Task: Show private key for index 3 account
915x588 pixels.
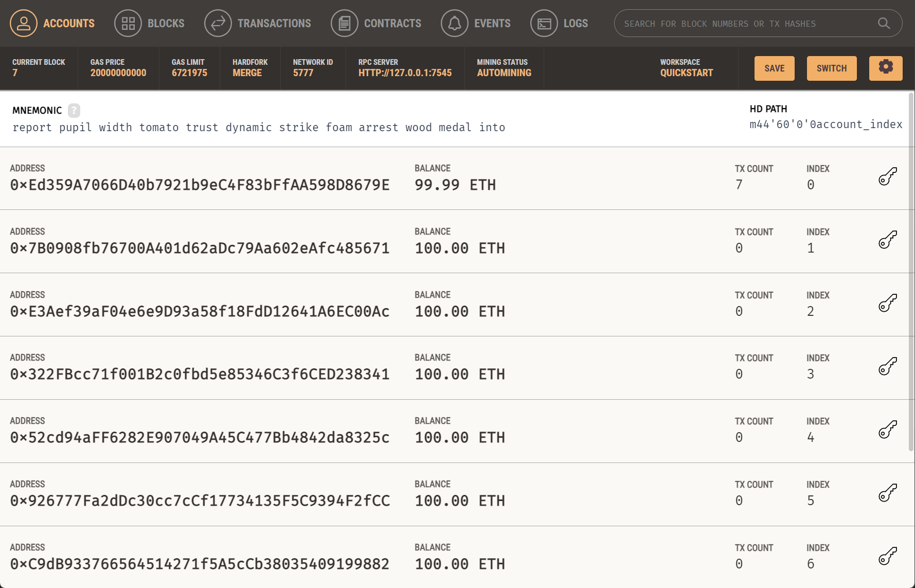Action: [888, 366]
